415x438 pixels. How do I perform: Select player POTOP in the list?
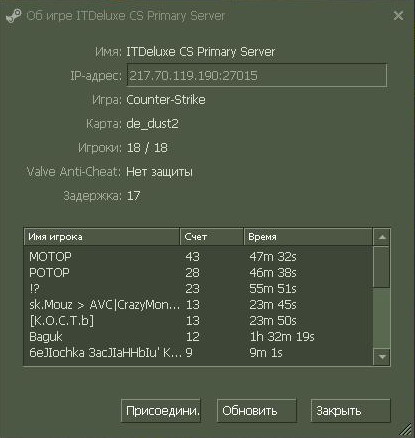[199, 273]
